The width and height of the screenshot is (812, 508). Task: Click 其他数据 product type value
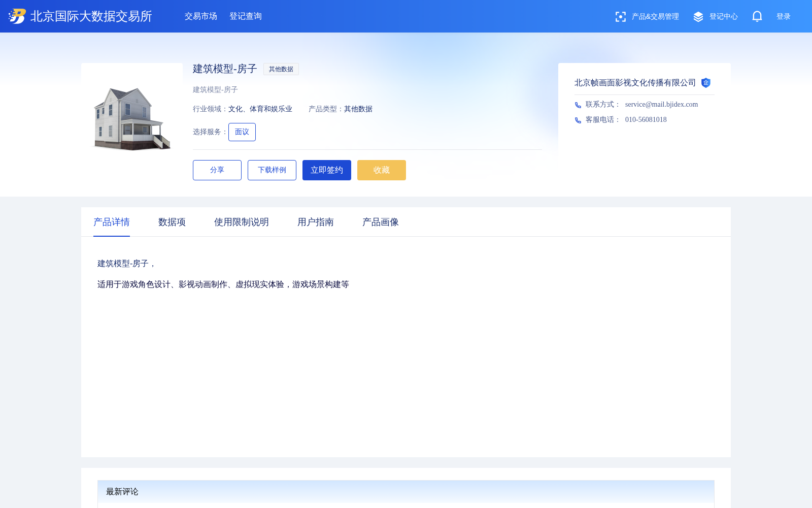tap(358, 109)
